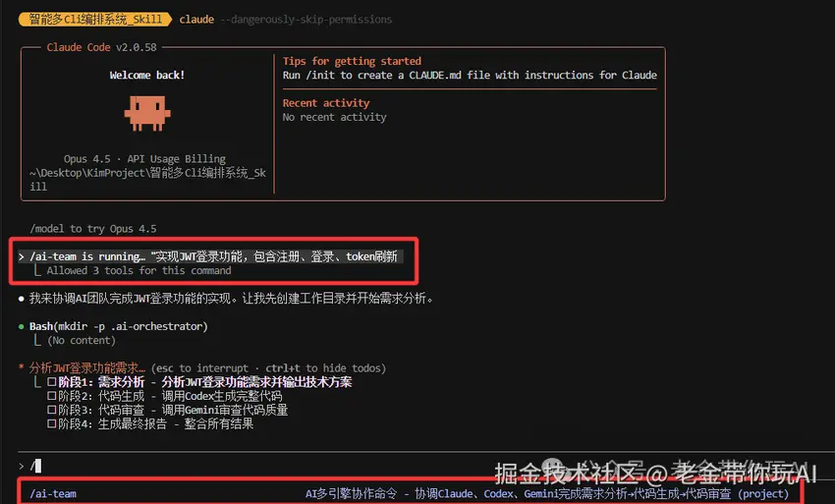835x504 pixels.
Task: Click the green bullet beside Bash command
Action: (x=22, y=326)
